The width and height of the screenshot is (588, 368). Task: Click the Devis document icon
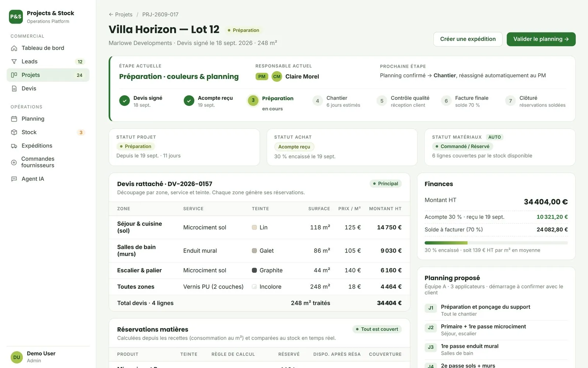14,89
